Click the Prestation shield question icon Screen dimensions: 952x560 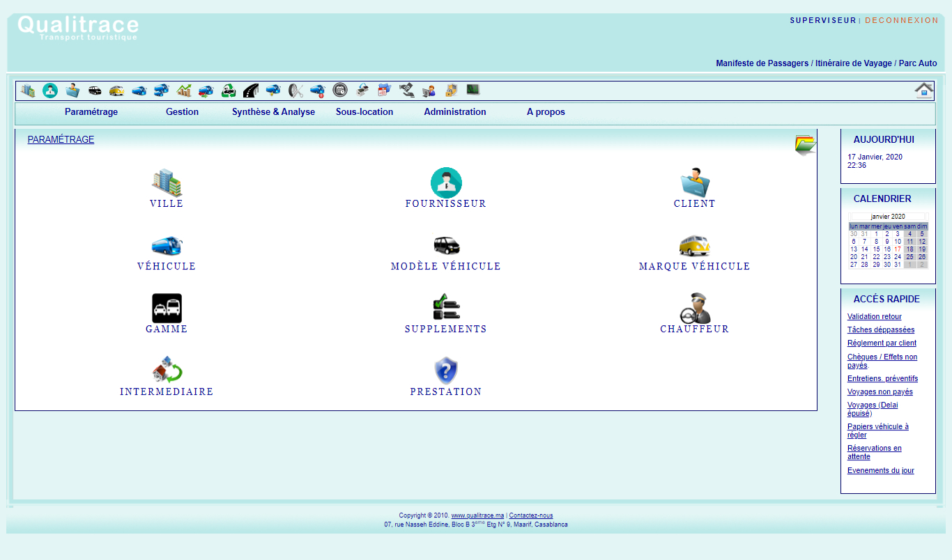click(x=446, y=371)
